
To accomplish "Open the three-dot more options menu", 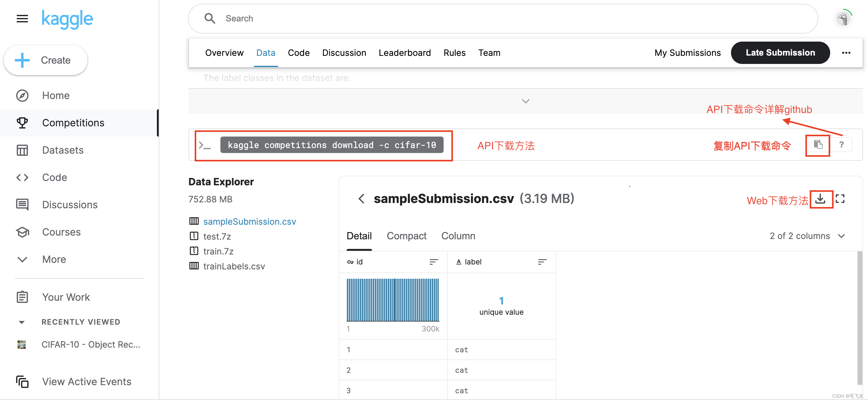I will pyautogui.click(x=846, y=53).
